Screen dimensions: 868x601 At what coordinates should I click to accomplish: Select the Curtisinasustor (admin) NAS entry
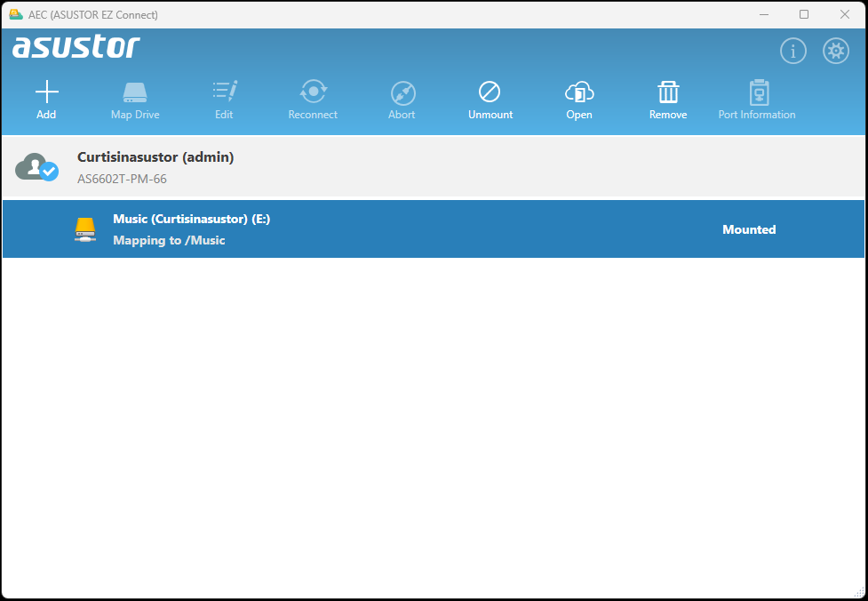(x=155, y=157)
